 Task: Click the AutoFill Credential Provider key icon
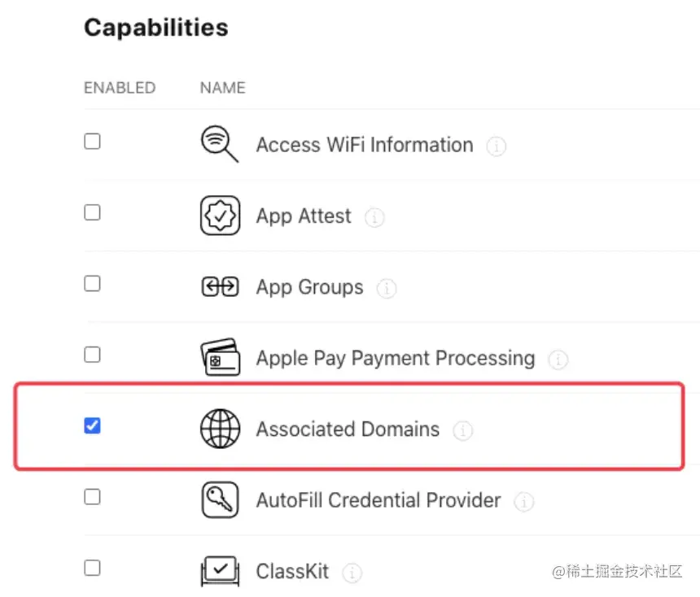pos(220,499)
